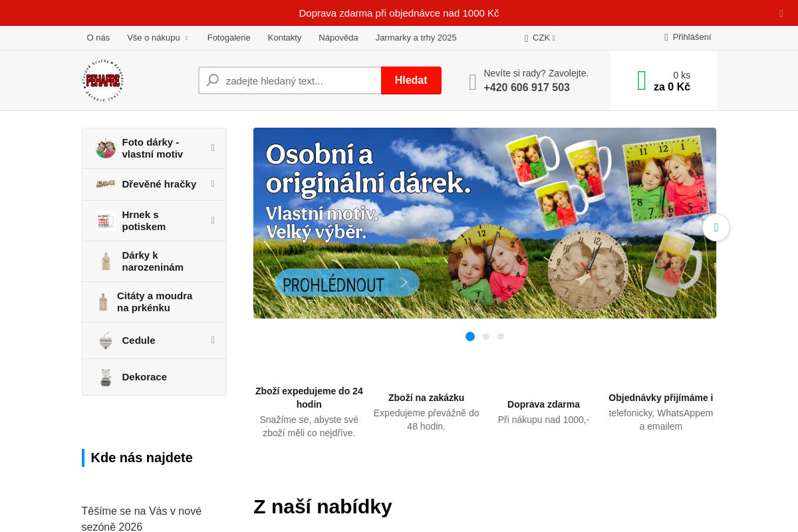The image size is (798, 532).
Task: Click the magnifier icon in search box
Action: coord(213,80)
